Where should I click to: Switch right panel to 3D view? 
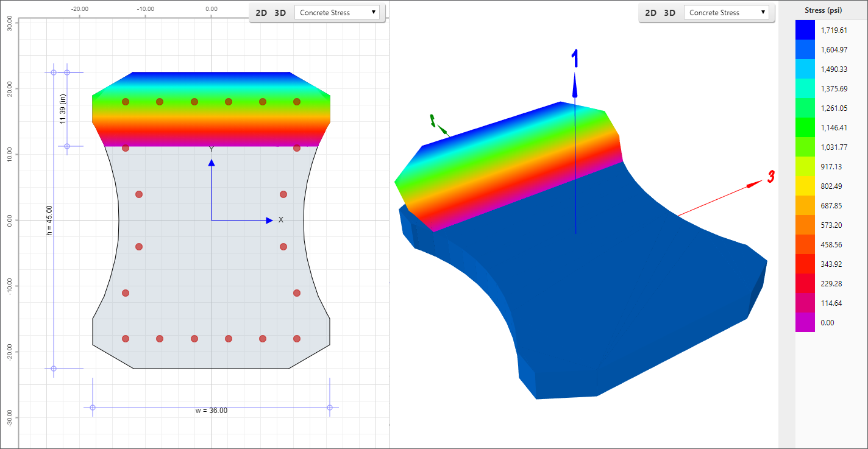click(669, 13)
